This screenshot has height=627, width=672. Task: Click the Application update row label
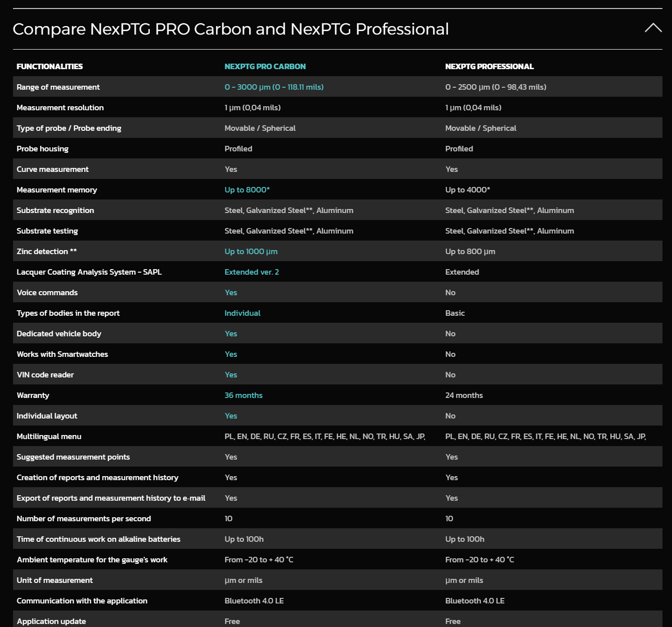click(x=51, y=621)
